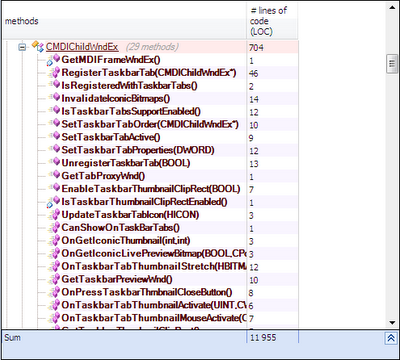Select EnableTaskbarThumbnailClipRect(BOOL) in the tree
Image resolution: width=400 pixels, height=360 pixels.
(151, 189)
